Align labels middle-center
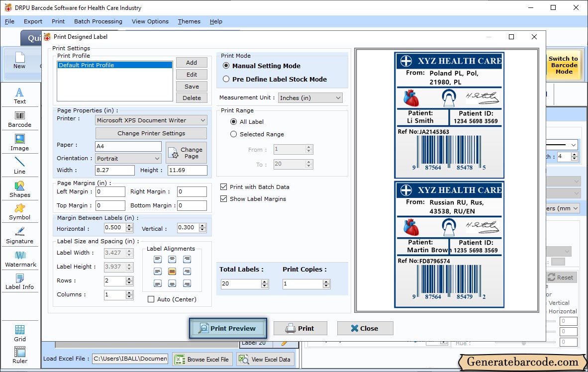Viewport: 588px width, 372px height. coord(172,271)
